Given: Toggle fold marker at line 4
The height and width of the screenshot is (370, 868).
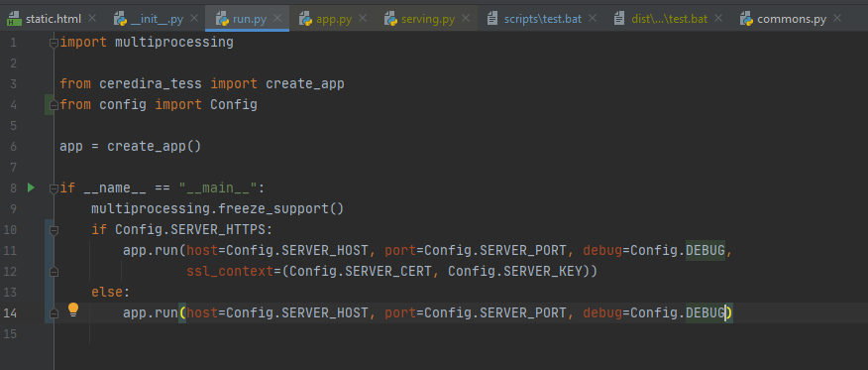Looking at the screenshot, I should coord(54,104).
